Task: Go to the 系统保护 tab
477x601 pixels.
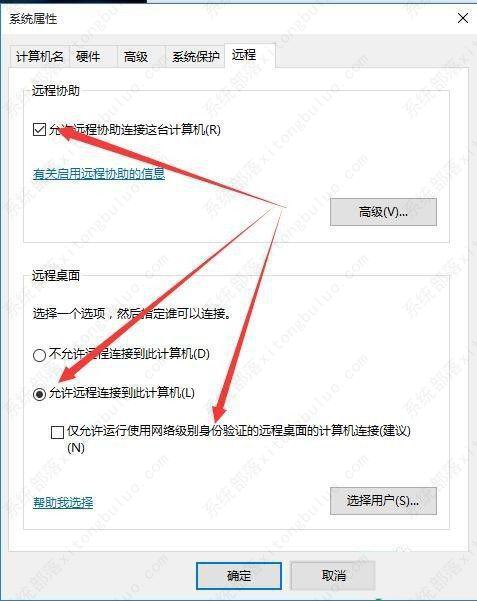Action: (195, 57)
